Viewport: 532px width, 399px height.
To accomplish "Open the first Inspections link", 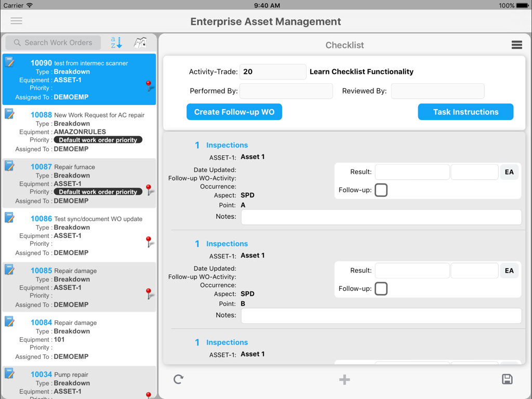I will click(x=227, y=145).
